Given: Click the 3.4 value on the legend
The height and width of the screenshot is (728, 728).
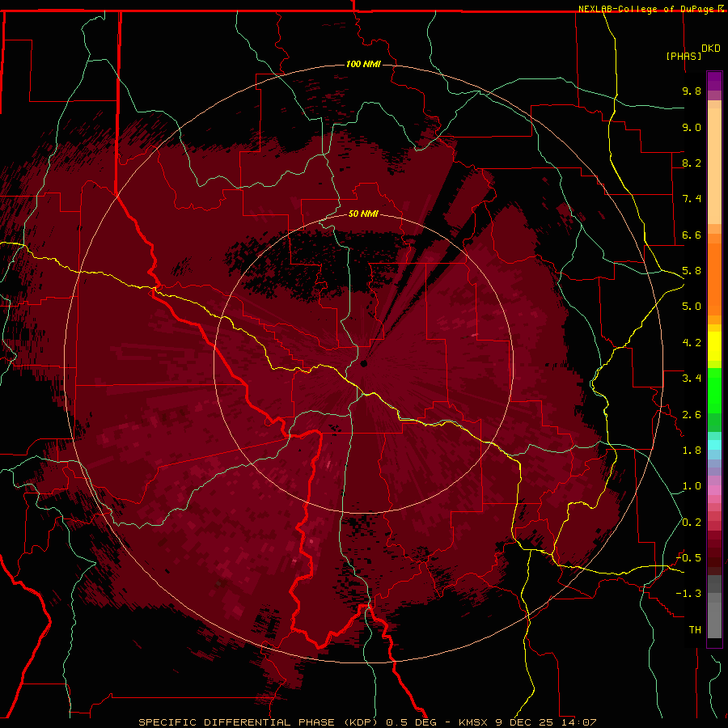Looking at the screenshot, I should click(x=692, y=379).
